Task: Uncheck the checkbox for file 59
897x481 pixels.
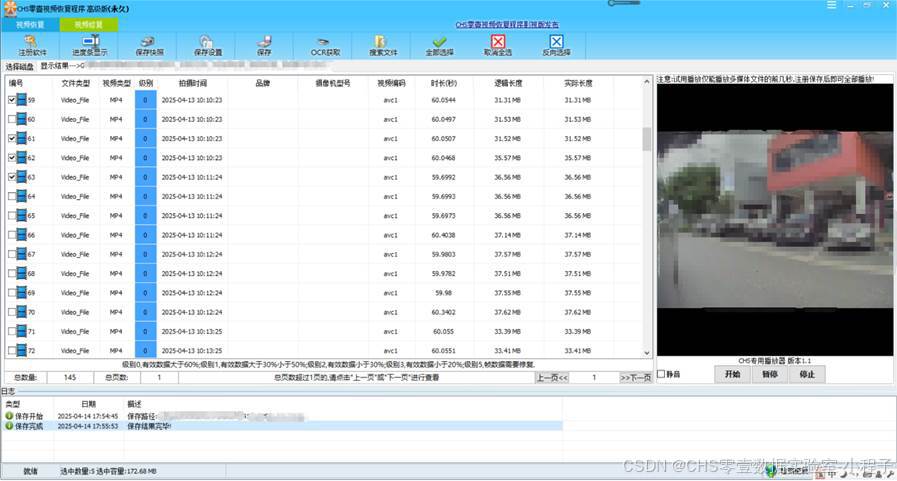Action: [x=12, y=100]
